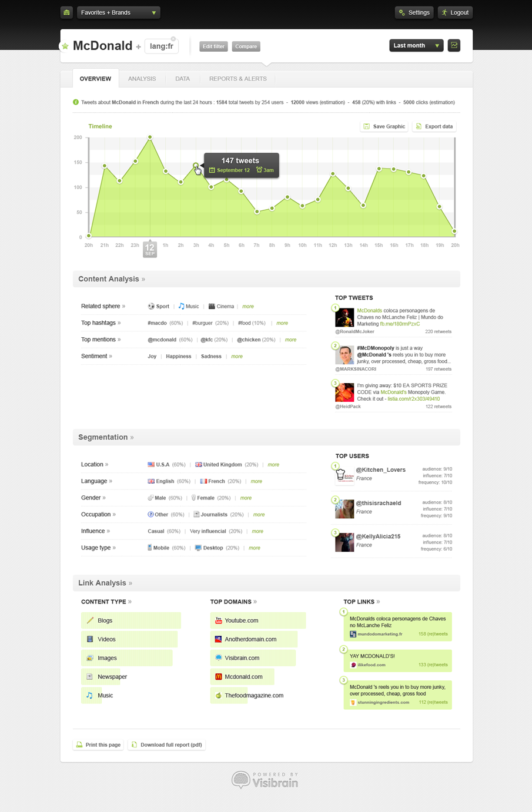Click the chart icon beside Last month
Image resolution: width=532 pixels, height=812 pixels.
coord(454,45)
